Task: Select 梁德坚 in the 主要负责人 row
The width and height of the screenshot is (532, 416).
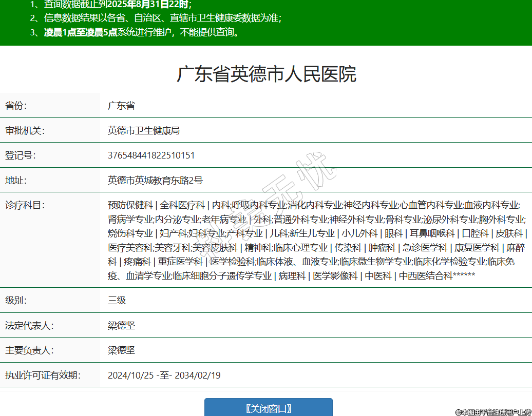Action: click(121, 350)
